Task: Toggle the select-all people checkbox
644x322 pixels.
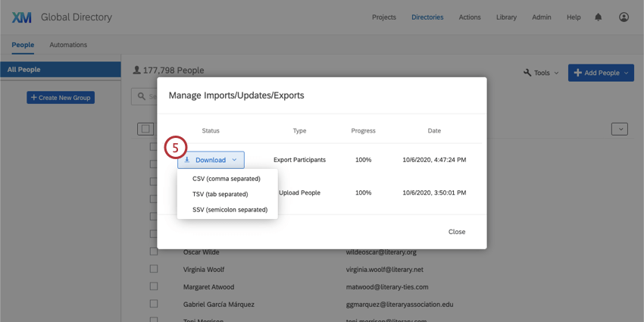Action: pyautogui.click(x=144, y=129)
